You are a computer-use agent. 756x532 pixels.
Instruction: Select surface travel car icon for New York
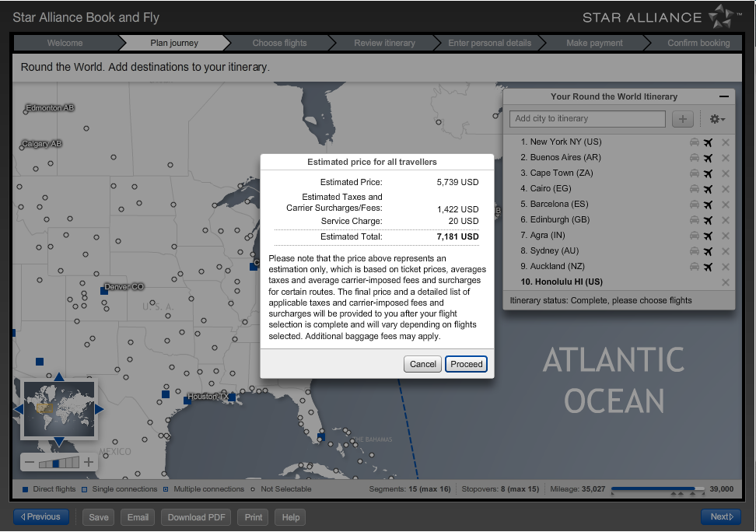(x=695, y=142)
